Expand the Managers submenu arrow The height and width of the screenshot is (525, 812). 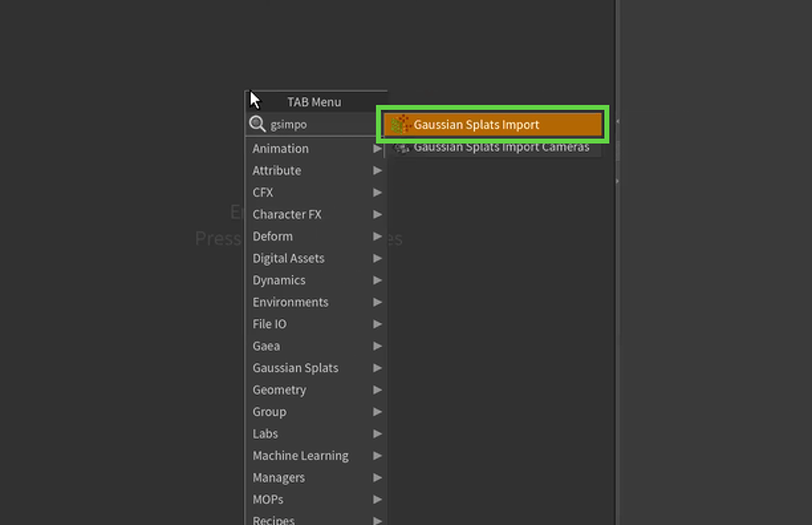(378, 478)
